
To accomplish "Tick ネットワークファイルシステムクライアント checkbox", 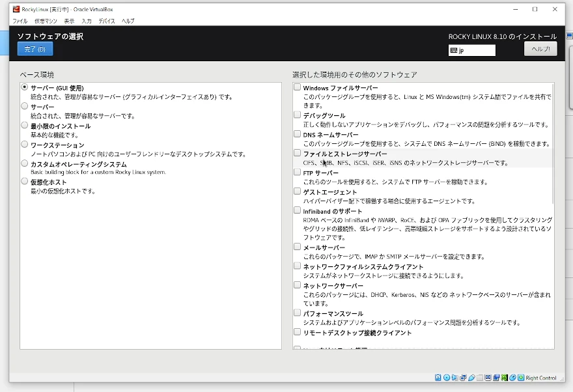I will coord(297,266).
